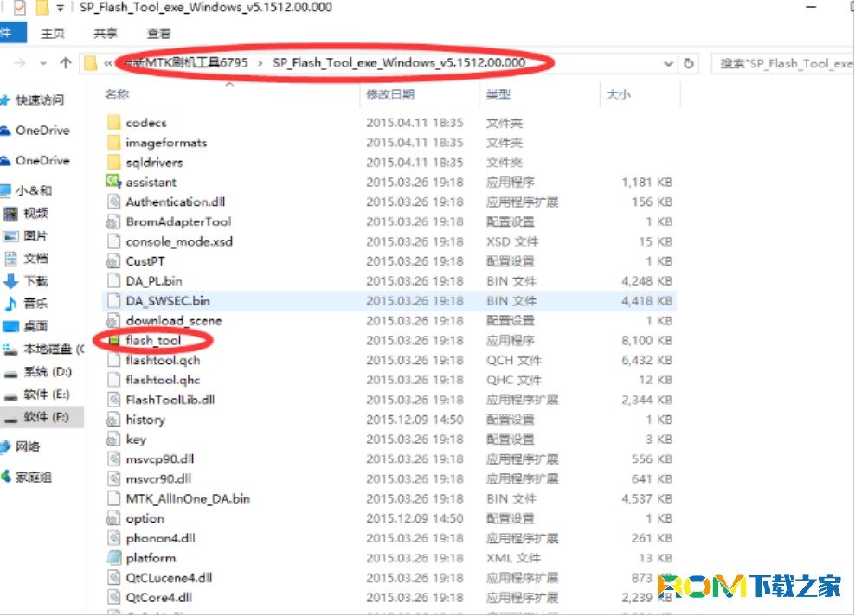The image size is (855, 616).
Task: Switch to the 查看 ribbon tab
Action: coord(158,33)
